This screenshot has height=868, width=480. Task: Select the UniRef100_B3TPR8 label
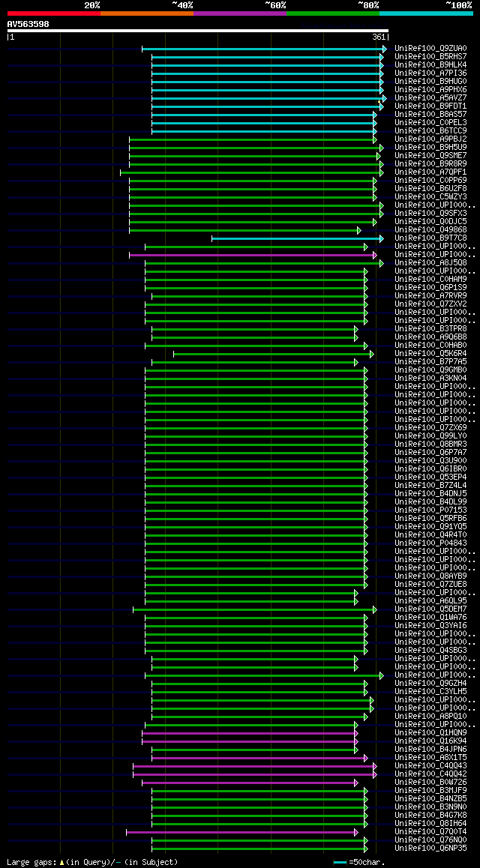tap(430, 329)
